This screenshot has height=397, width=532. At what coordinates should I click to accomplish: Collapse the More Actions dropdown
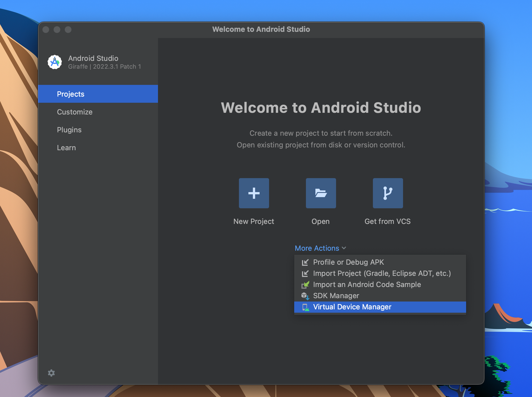(x=320, y=248)
